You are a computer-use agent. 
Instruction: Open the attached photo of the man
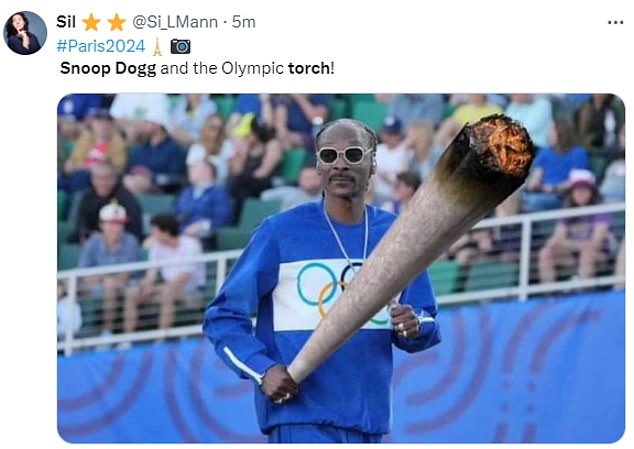click(x=341, y=268)
